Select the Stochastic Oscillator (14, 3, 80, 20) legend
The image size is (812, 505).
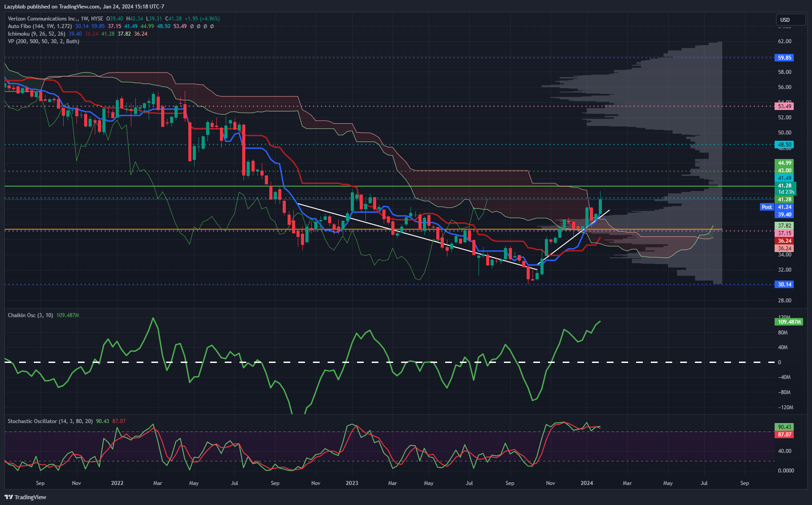50,421
